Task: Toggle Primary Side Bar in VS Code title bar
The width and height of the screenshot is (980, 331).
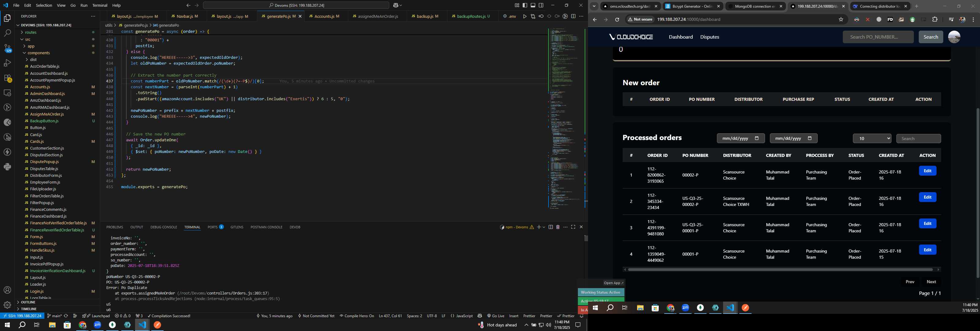Action: pyautogui.click(x=525, y=5)
